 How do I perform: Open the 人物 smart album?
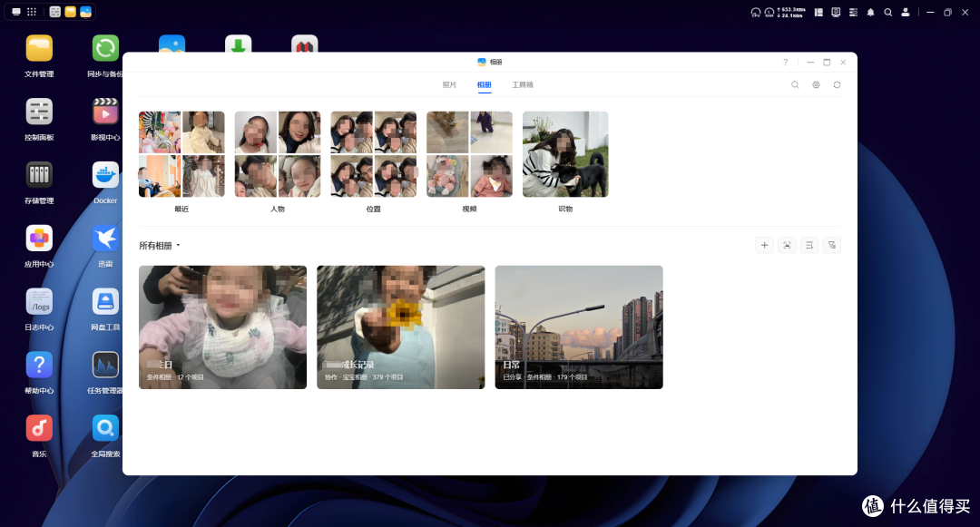(x=278, y=154)
